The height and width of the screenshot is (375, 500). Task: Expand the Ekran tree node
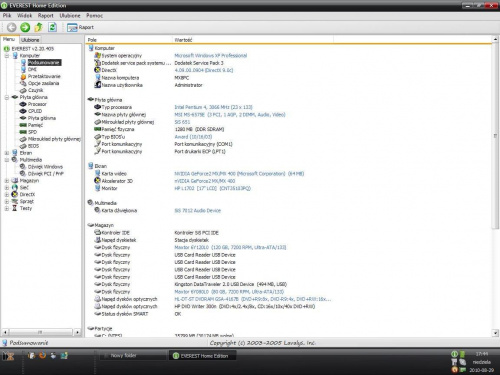(7, 153)
